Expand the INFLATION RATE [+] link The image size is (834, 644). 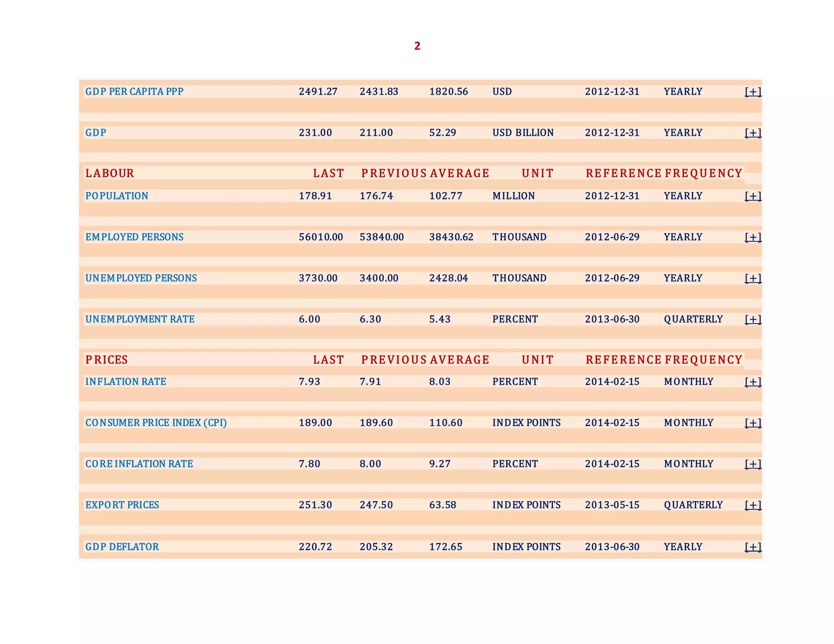[753, 382]
